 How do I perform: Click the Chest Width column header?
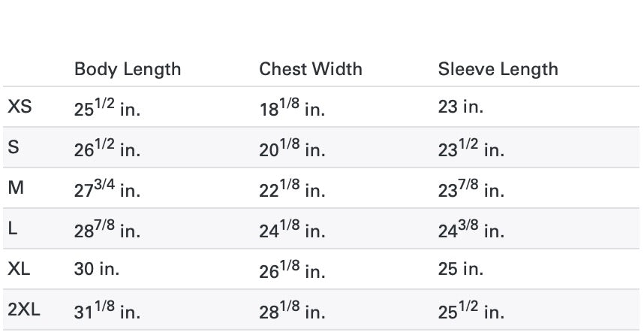point(311,69)
